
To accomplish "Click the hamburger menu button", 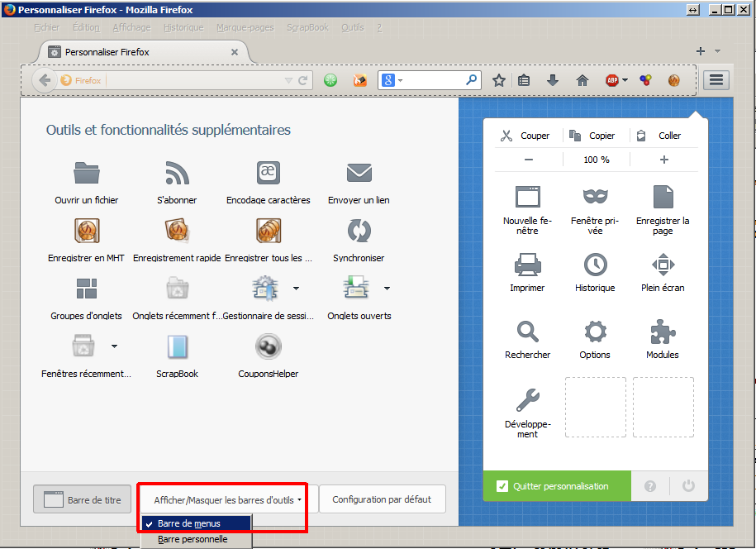I will 716,80.
